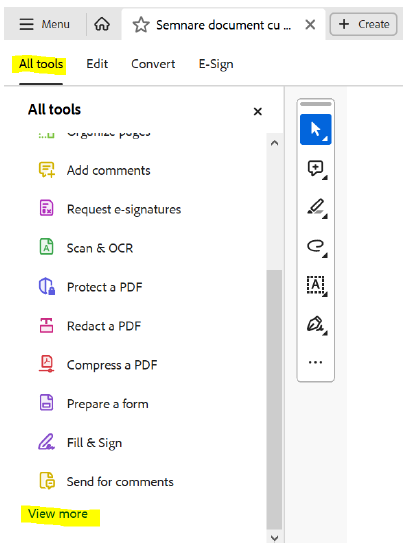The height and width of the screenshot is (549, 407).
Task: Switch to the Convert tab
Action: (153, 64)
